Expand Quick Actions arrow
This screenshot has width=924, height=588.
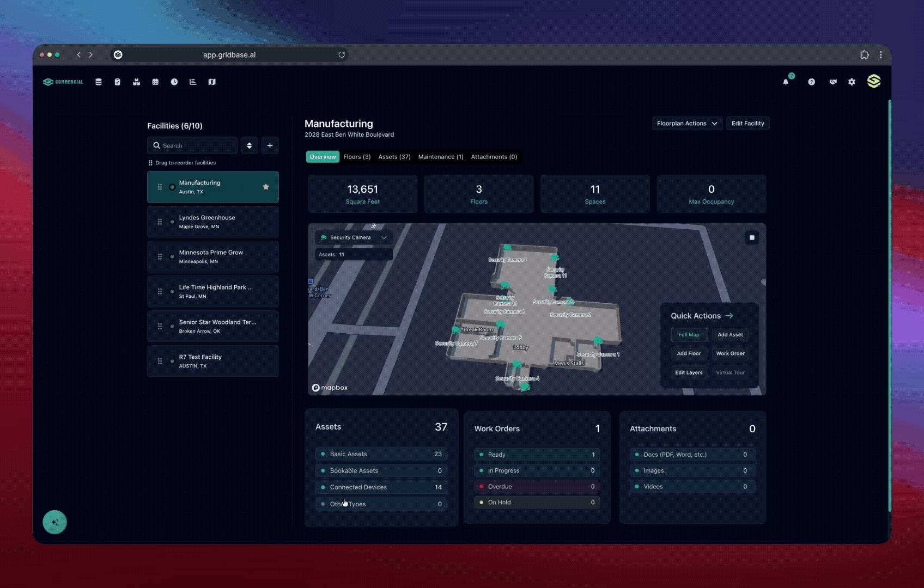[x=729, y=316]
